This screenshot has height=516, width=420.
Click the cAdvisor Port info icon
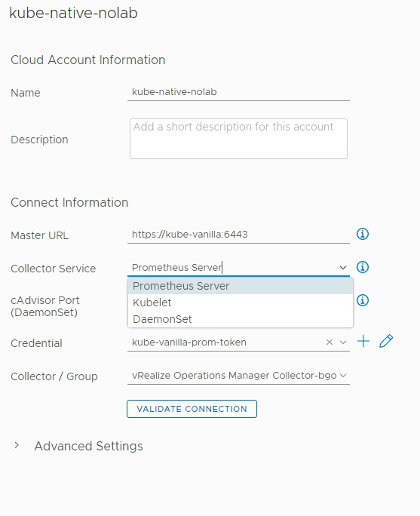[363, 300]
